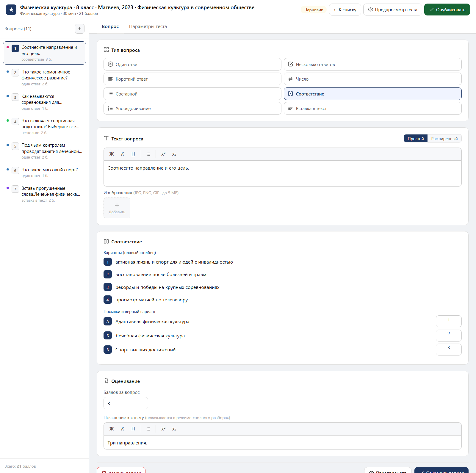Apply bold in question text toolbar

(112, 154)
